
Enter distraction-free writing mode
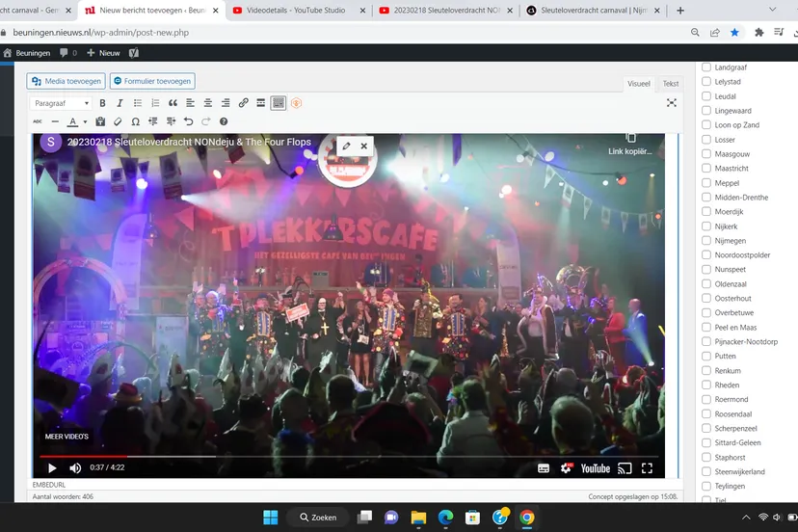click(672, 103)
